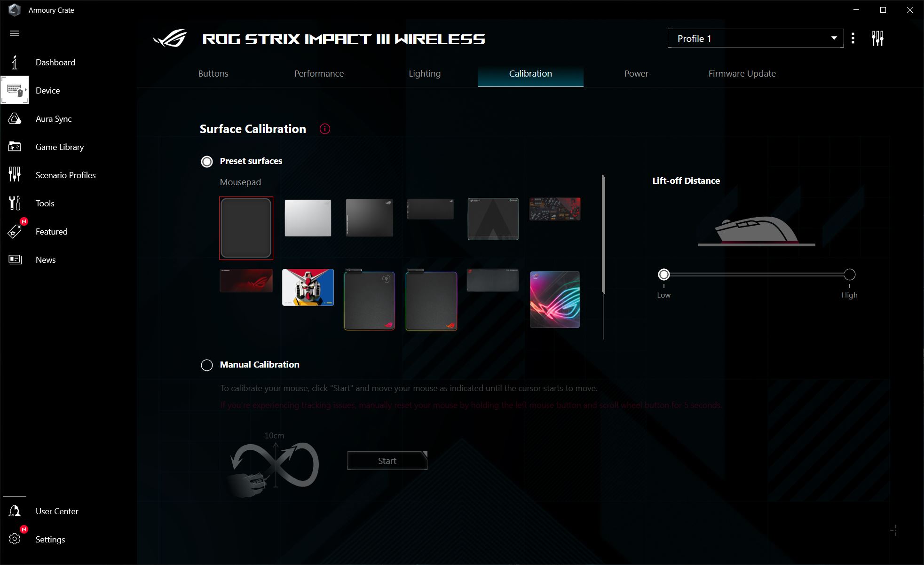924x565 pixels.
Task: Open the Game Library icon
Action: (15, 147)
